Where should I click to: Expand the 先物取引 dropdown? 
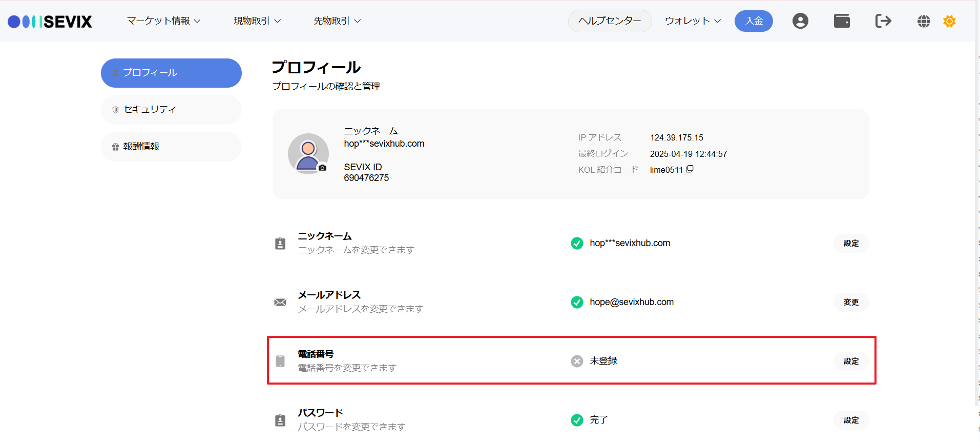337,21
